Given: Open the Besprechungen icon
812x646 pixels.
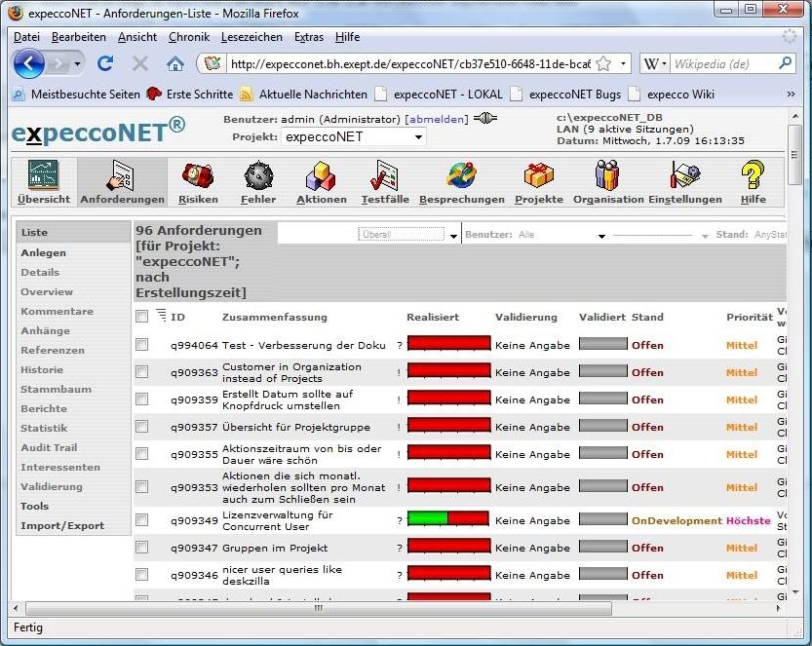Looking at the screenshot, I should [461, 177].
